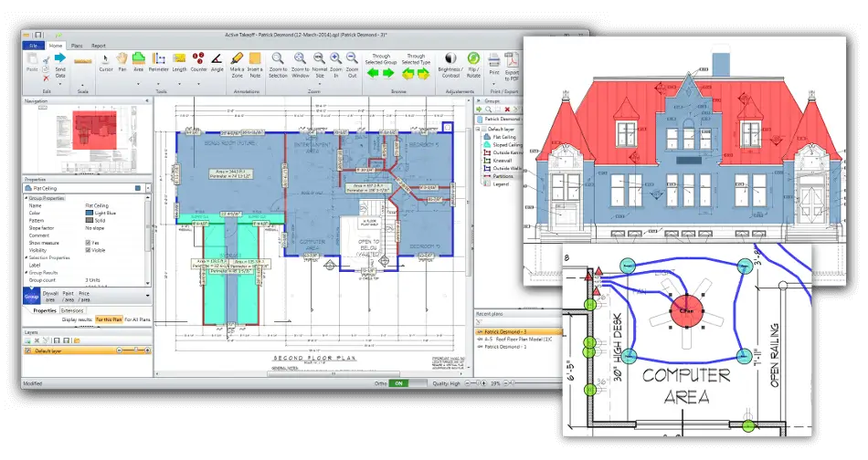Open the Area tool dropdown arrow
868x460 pixels.
(138, 84)
